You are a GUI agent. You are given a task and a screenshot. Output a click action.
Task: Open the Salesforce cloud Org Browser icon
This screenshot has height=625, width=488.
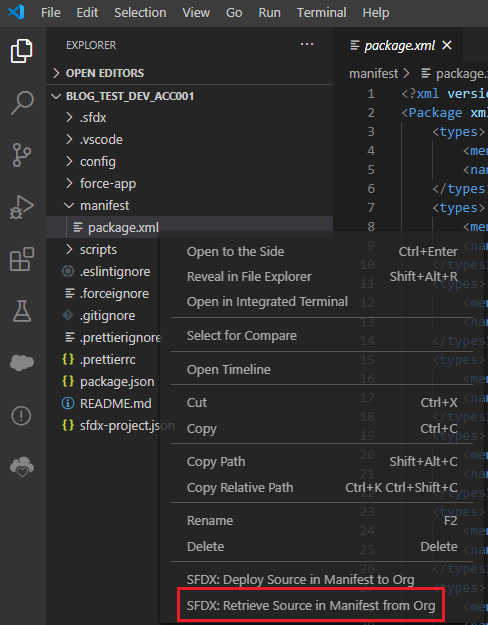click(x=22, y=362)
